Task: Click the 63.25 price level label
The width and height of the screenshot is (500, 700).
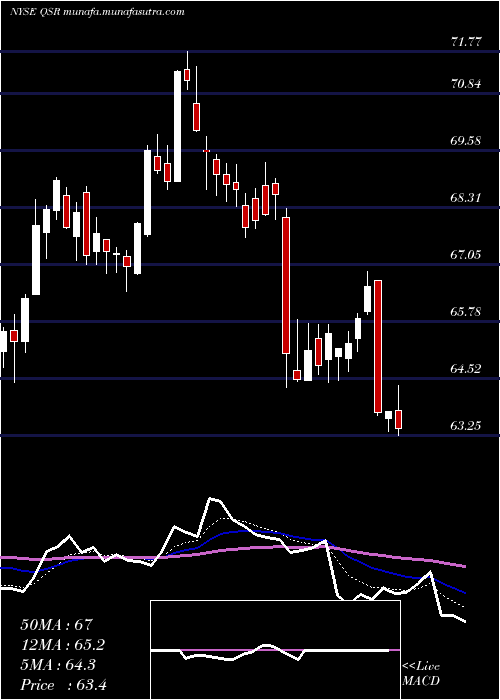Action: [x=467, y=425]
